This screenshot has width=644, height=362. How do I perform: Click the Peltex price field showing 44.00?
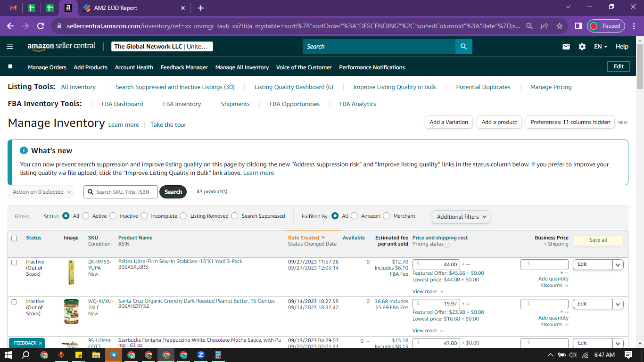coord(436,265)
